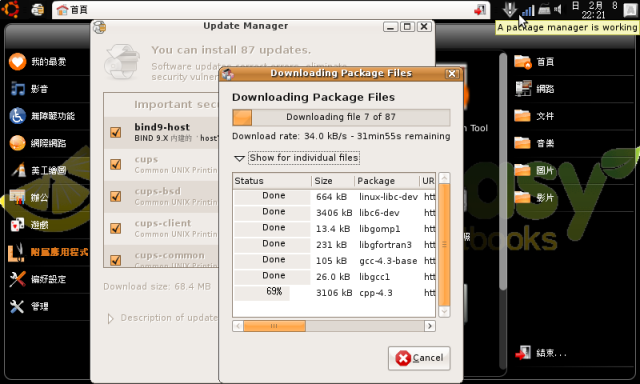Uncheck the cups-bsd update checkbox

click(x=116, y=196)
